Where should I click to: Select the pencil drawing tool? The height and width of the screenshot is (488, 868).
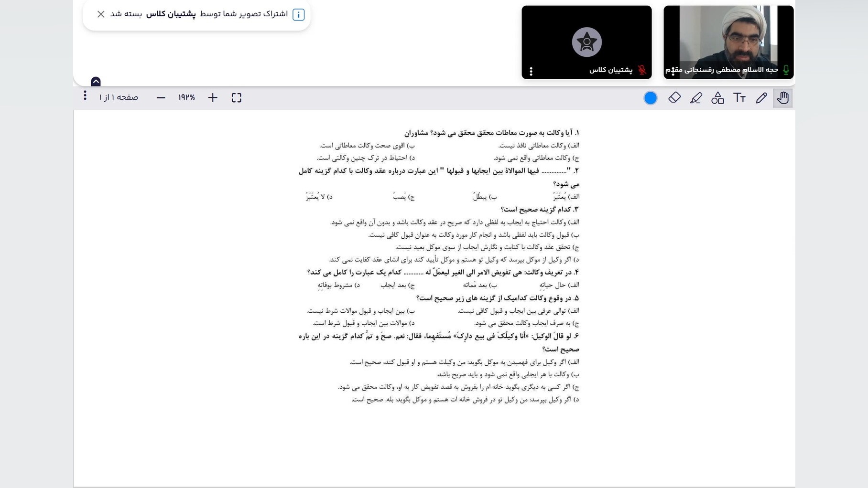[x=761, y=98]
